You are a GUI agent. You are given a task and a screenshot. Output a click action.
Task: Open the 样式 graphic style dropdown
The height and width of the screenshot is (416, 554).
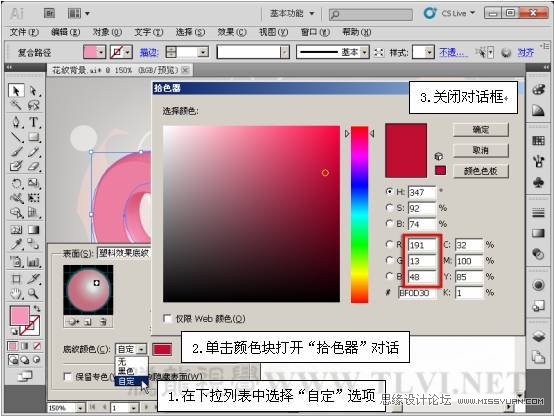tap(429, 52)
